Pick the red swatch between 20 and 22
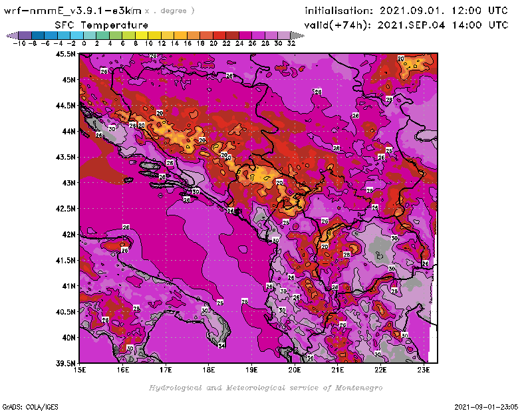 (219, 36)
